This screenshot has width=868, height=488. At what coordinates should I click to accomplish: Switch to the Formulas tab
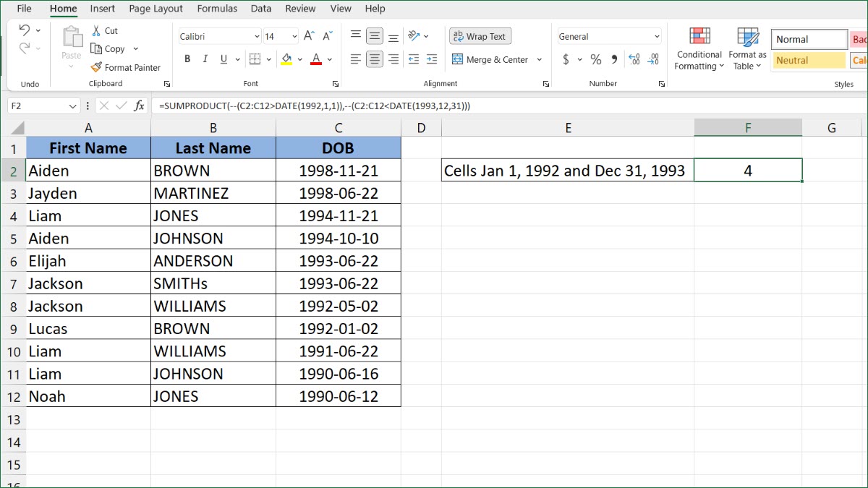(217, 9)
